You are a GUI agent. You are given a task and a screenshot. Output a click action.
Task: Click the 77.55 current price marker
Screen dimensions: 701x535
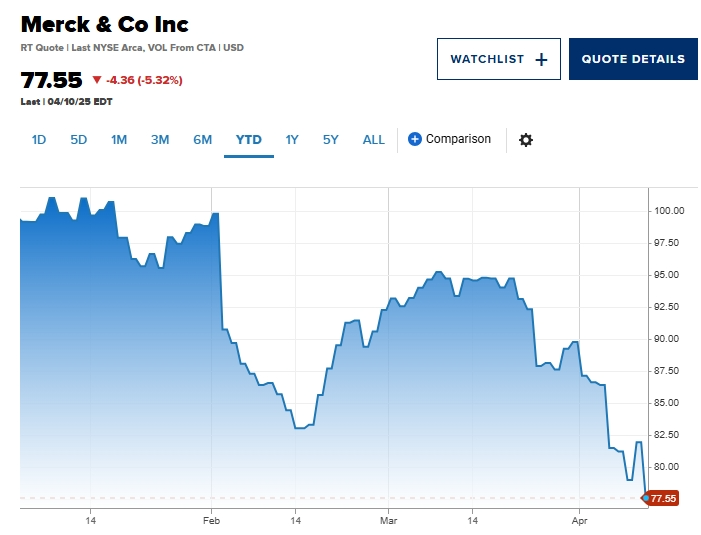[663, 498]
